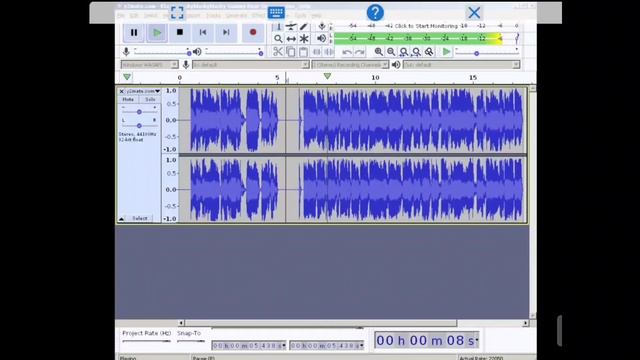Open the time display format arrow

click(476, 340)
